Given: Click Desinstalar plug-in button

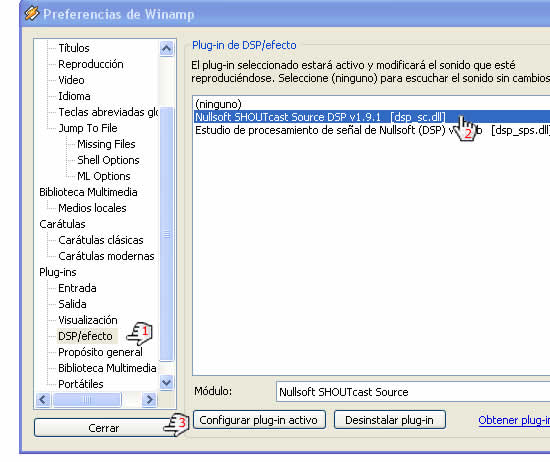Looking at the screenshot, I should point(390,420).
